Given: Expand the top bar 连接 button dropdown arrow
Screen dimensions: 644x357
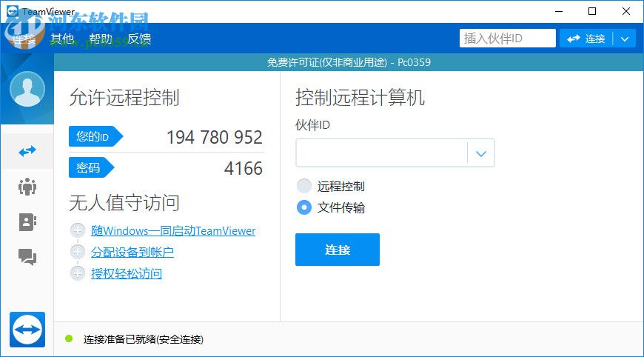Looking at the screenshot, I should (x=625, y=39).
